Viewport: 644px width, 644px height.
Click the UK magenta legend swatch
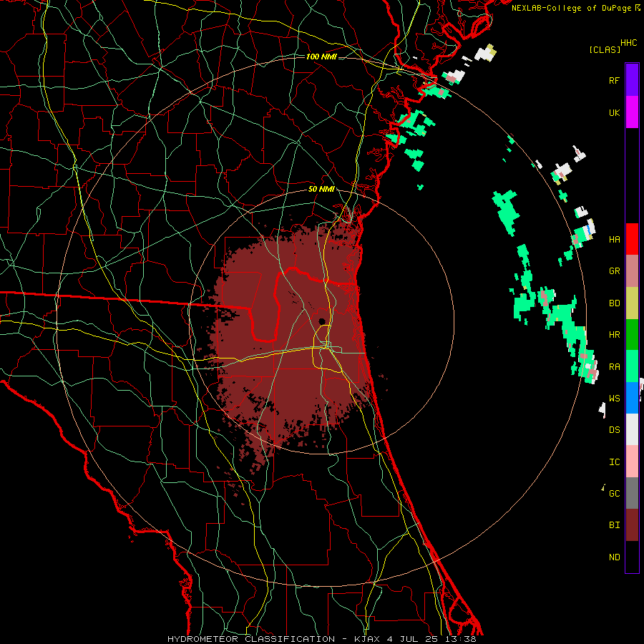[x=632, y=112]
